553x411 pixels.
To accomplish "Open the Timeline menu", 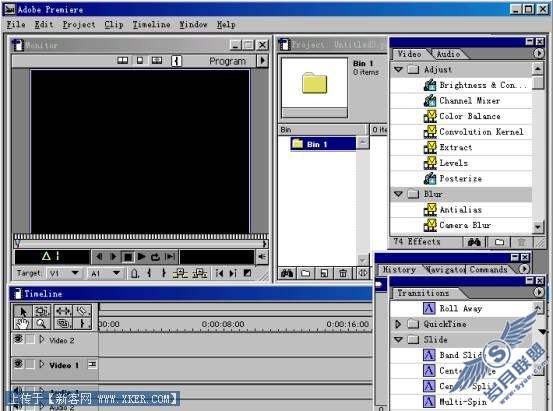I will (x=151, y=24).
